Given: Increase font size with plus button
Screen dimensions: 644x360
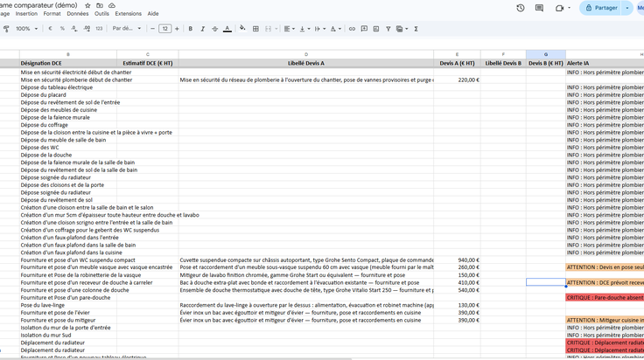Looking at the screenshot, I should tap(177, 29).
